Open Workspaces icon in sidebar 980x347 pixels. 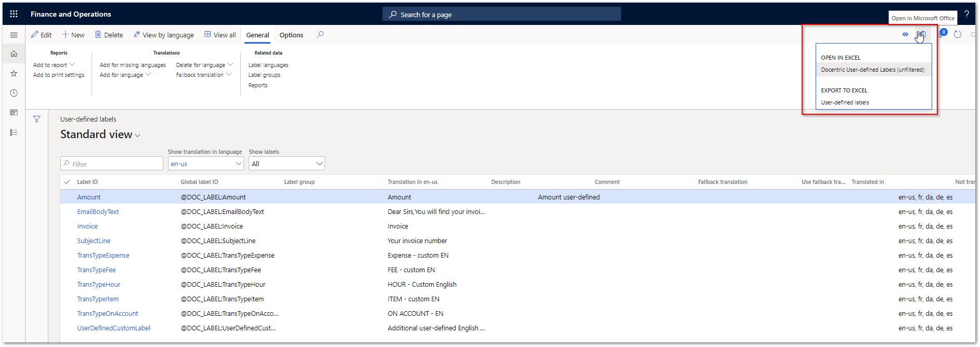pyautogui.click(x=14, y=113)
